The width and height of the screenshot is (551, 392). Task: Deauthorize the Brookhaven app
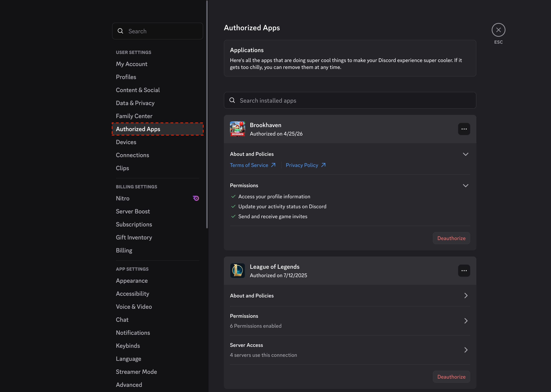pyautogui.click(x=451, y=238)
